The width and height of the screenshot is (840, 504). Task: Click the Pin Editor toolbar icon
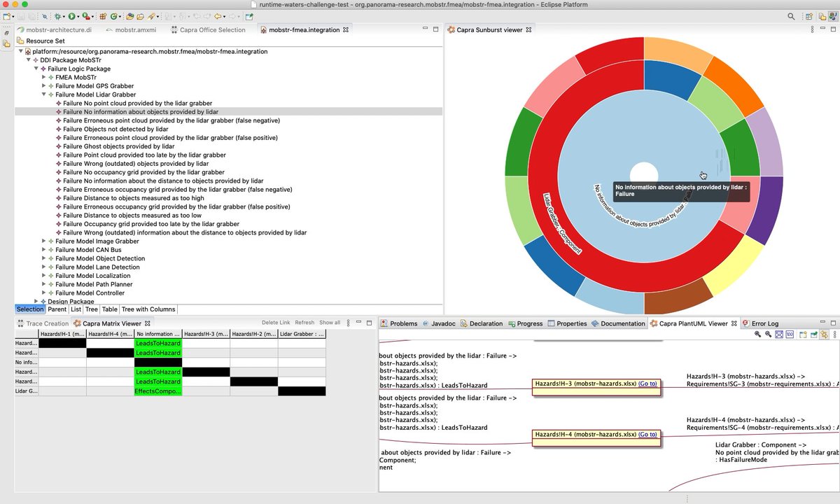249,16
